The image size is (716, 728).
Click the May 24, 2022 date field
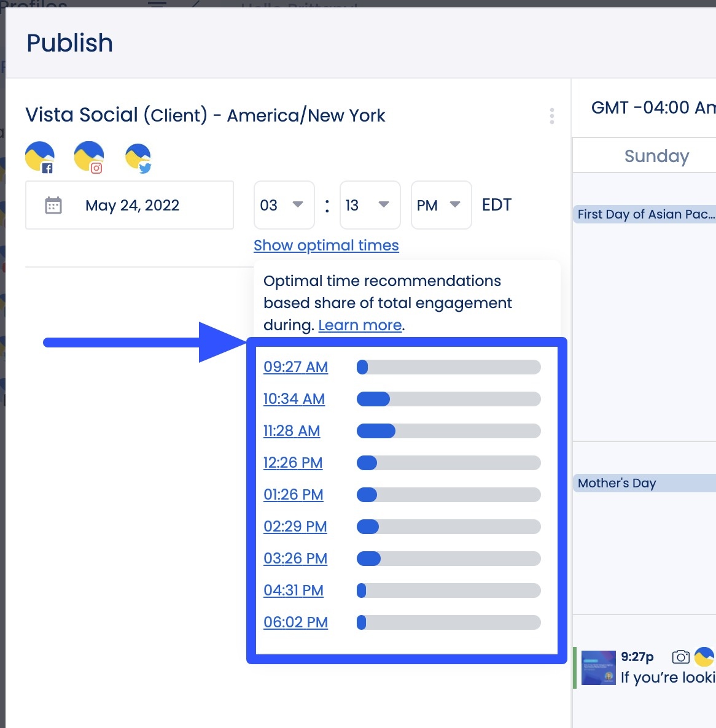131,205
